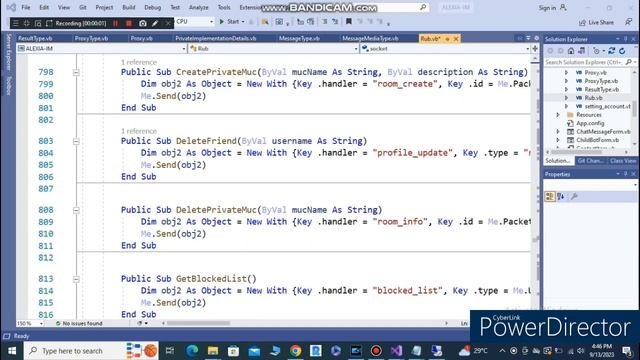Switch to the ResultType.vb tab
This screenshot has height=360, width=640.
pyautogui.click(x=35, y=38)
